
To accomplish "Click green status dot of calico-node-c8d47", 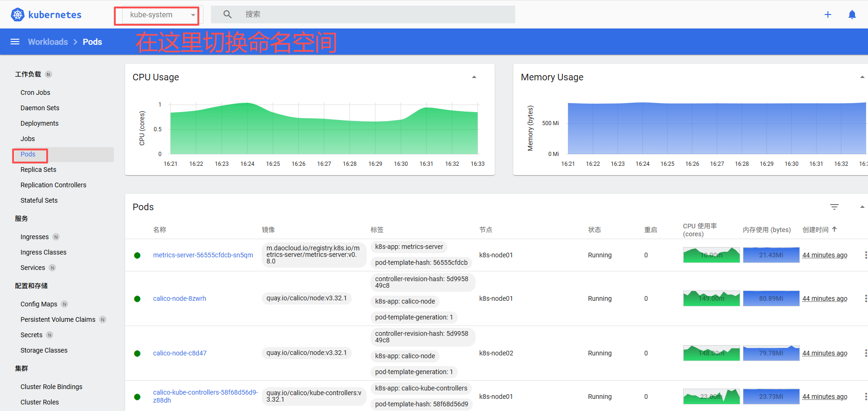I will [x=137, y=354].
